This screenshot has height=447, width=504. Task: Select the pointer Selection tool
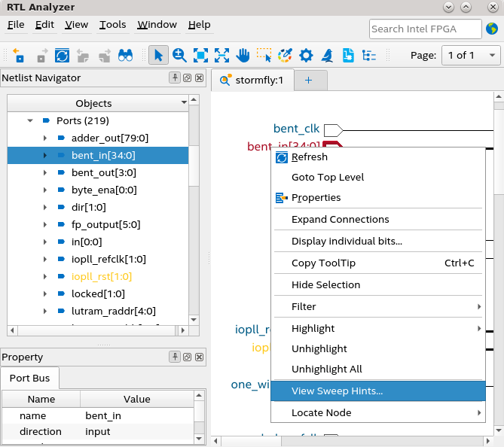158,55
